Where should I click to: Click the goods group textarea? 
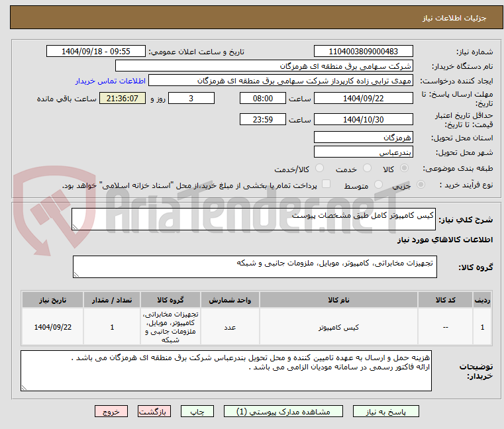[x=254, y=267]
